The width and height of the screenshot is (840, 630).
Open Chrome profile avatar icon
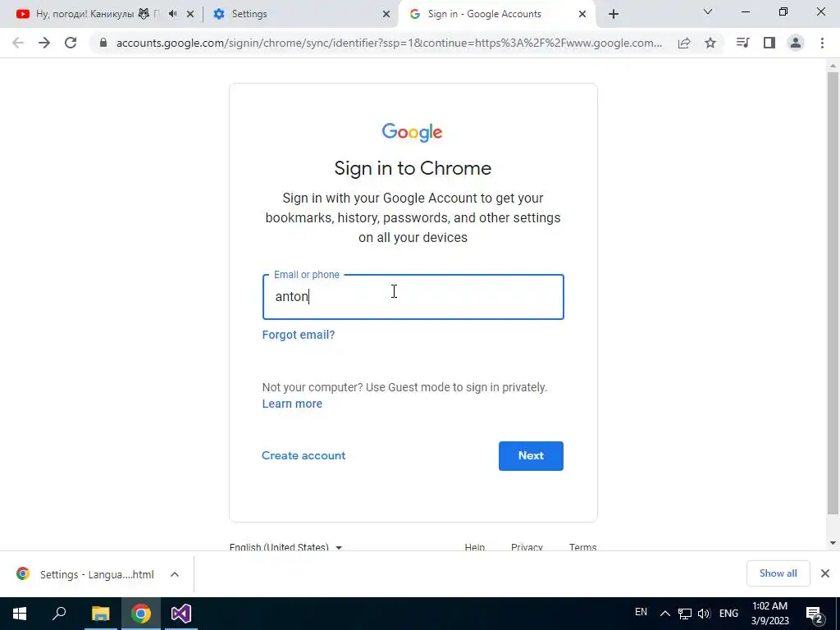796,43
